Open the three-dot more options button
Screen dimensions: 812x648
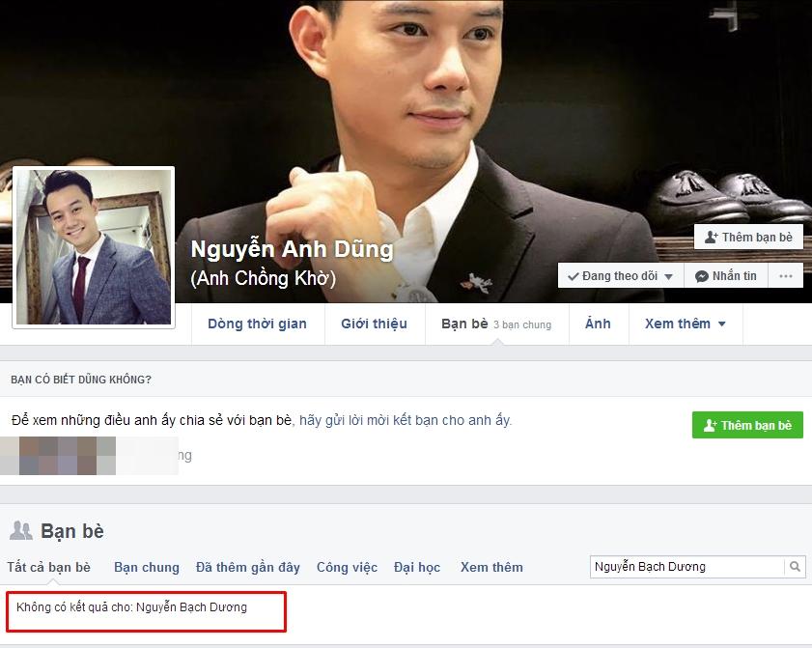click(785, 276)
